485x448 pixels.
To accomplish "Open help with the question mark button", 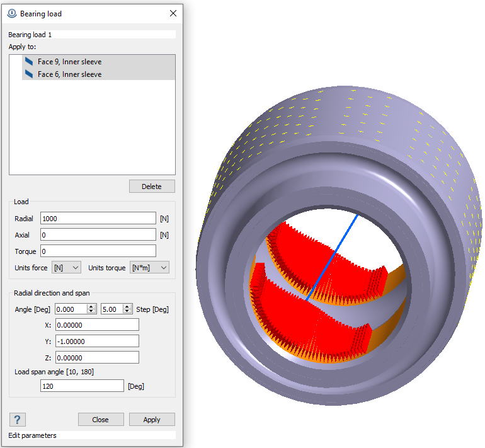I will 18,420.
